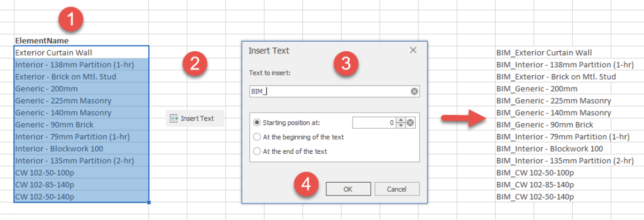Click result cell 'BIM_CW 102-85-140p'

point(535,185)
